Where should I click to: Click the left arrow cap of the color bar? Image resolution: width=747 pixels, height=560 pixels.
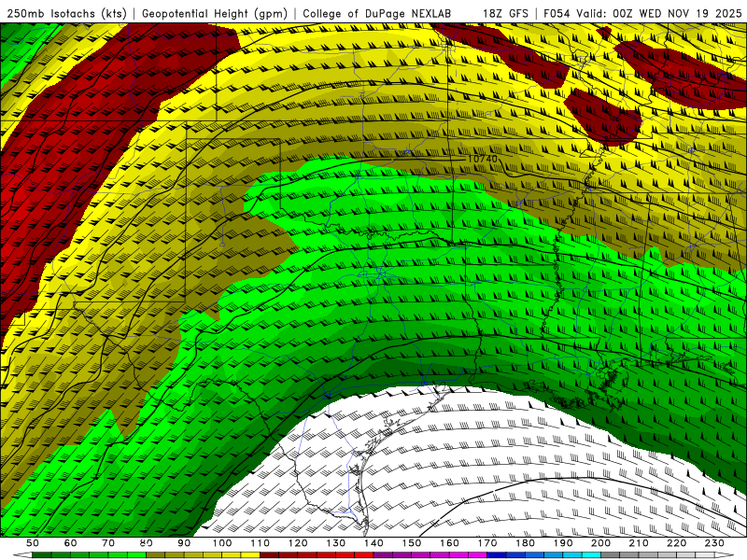point(22,555)
